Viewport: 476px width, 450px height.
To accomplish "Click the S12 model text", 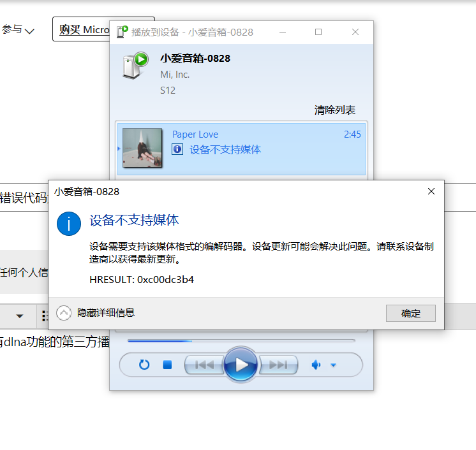I will [168, 91].
